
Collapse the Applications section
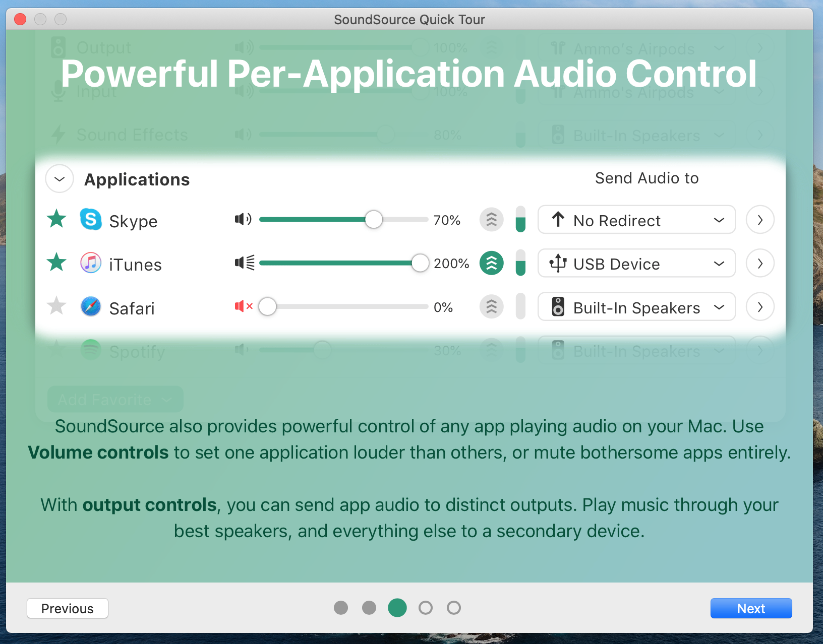(60, 179)
